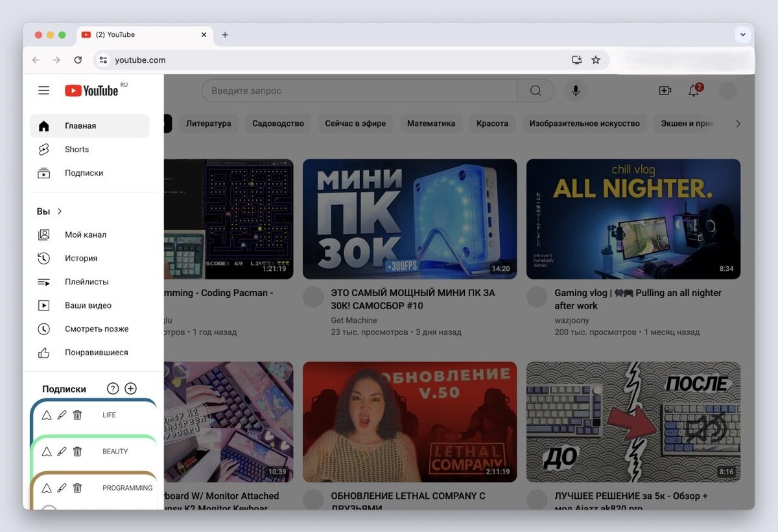Open Shorts in the sidebar
The height and width of the screenshot is (532, 778).
click(x=89, y=150)
